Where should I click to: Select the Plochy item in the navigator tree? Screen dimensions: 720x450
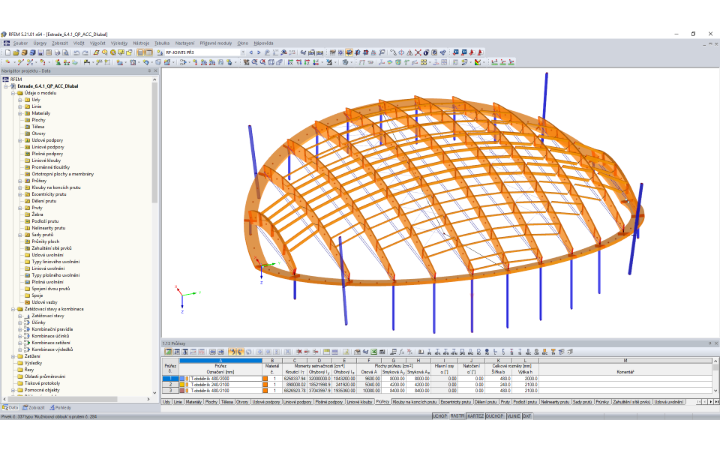click(38, 120)
